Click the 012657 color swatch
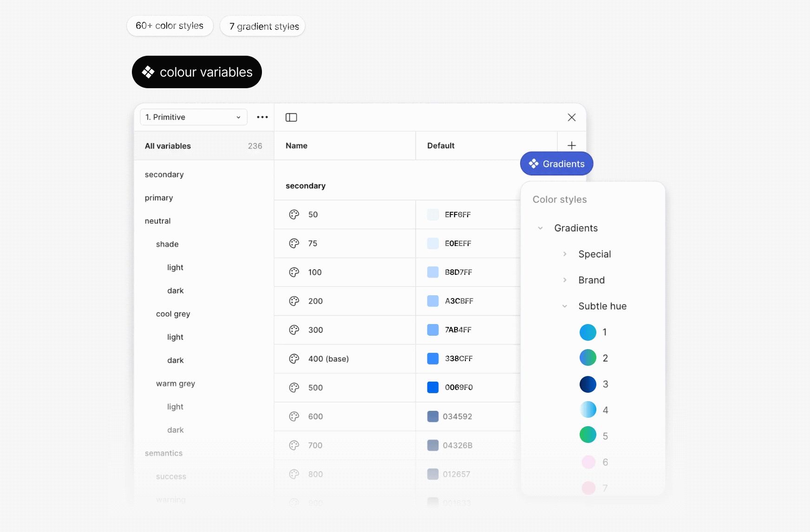This screenshot has width=810, height=532. [x=433, y=474]
